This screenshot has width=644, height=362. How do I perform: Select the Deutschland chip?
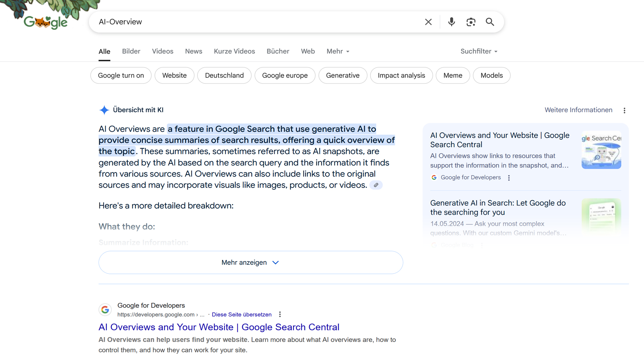224,75
